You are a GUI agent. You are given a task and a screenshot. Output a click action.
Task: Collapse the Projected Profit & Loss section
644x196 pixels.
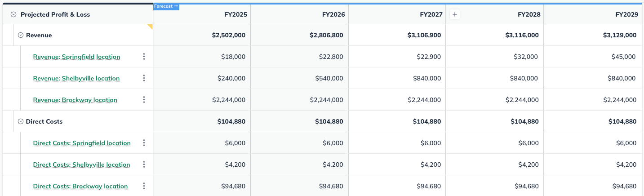click(13, 14)
